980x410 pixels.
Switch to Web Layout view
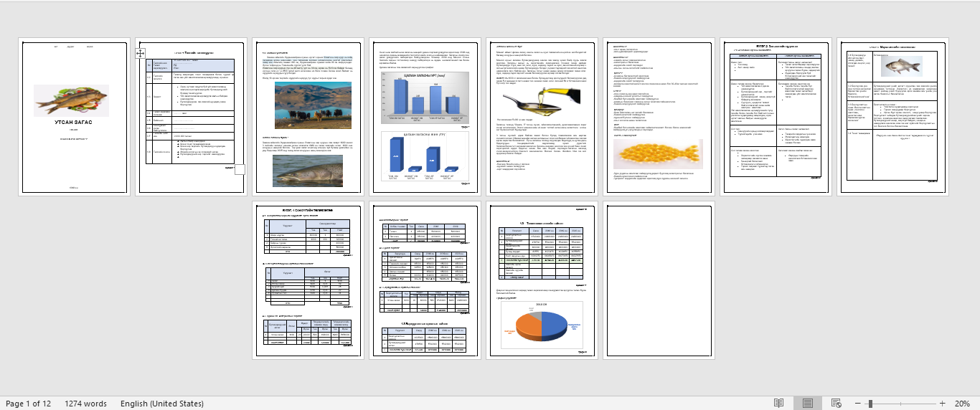[836, 404]
